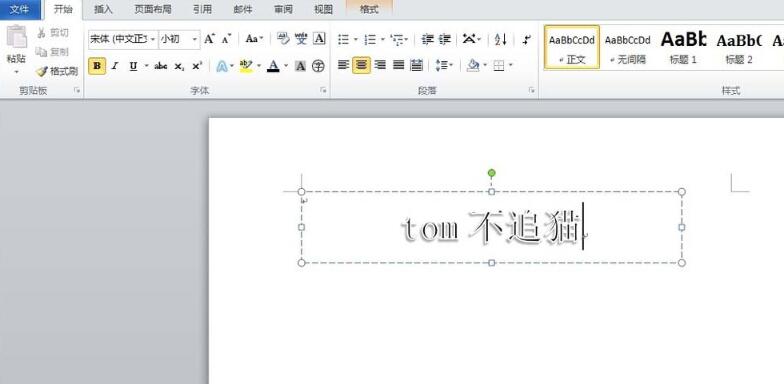784x384 pixels.
Task: Open the font name dropdown (宋体)
Action: (152, 40)
